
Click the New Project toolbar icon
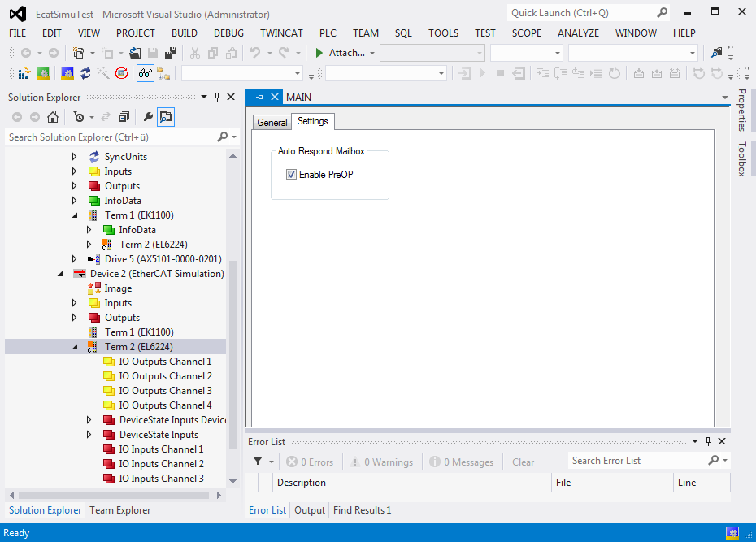78,53
